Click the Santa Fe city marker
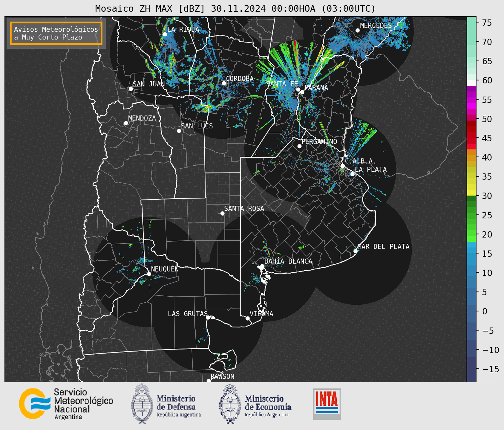Screen dimensions: 504x430 [298, 89]
